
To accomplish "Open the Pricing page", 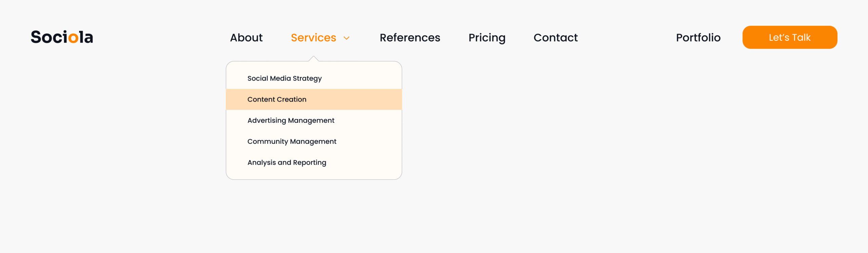I will pyautogui.click(x=487, y=38).
